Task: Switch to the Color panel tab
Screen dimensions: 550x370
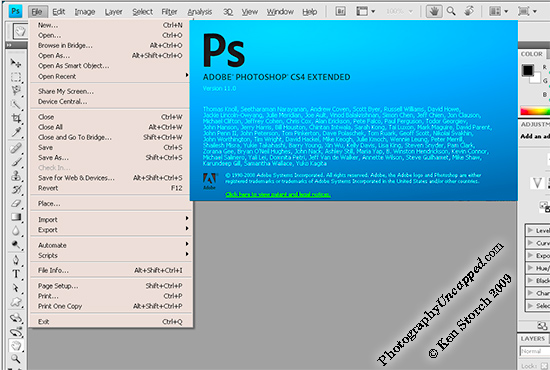Action: [531, 54]
